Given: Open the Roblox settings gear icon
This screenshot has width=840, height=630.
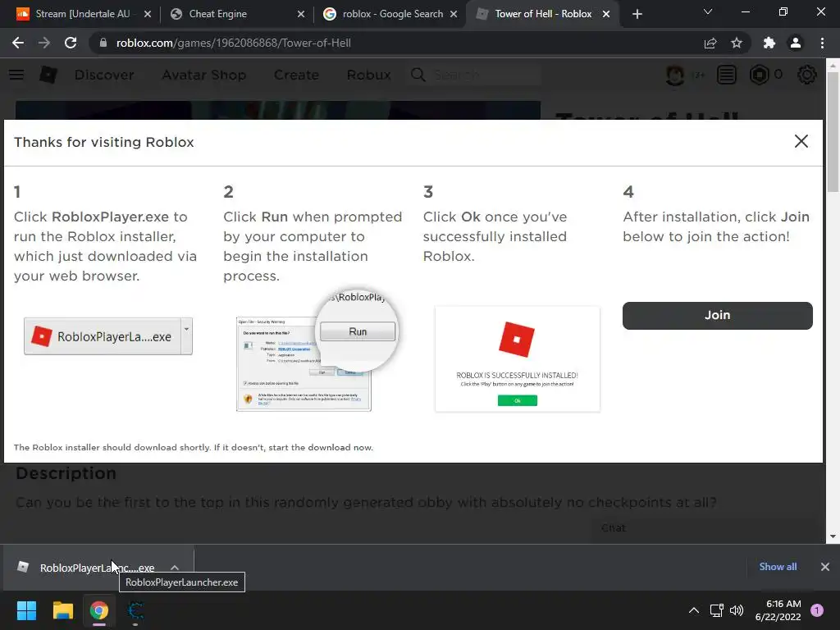Looking at the screenshot, I should click(807, 75).
